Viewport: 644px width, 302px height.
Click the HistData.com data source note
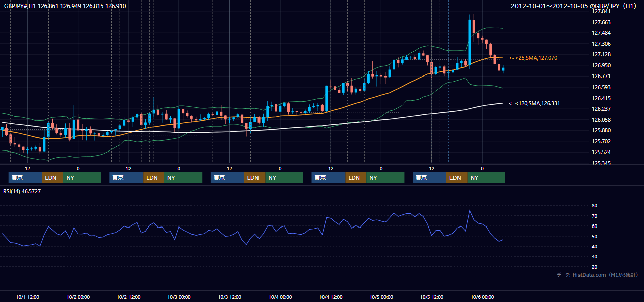point(598,275)
